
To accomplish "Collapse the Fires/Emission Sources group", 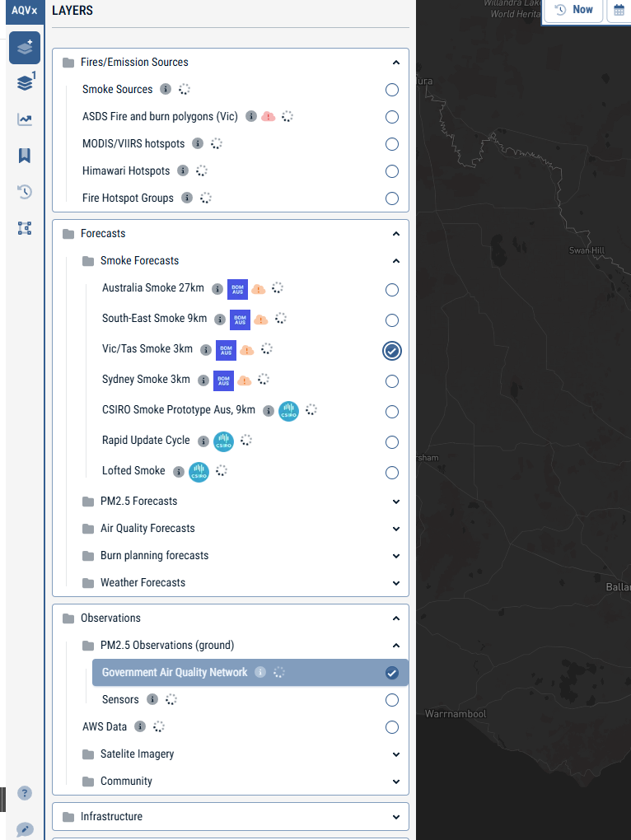I will click(396, 63).
